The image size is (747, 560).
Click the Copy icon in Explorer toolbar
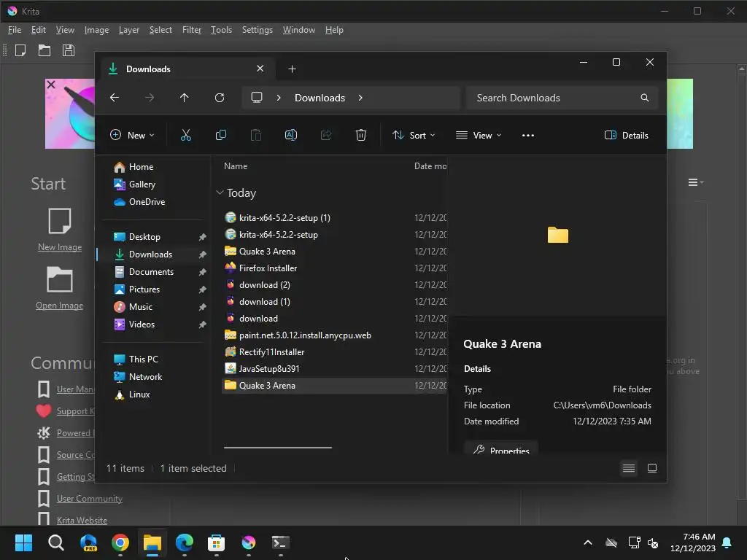(x=220, y=135)
